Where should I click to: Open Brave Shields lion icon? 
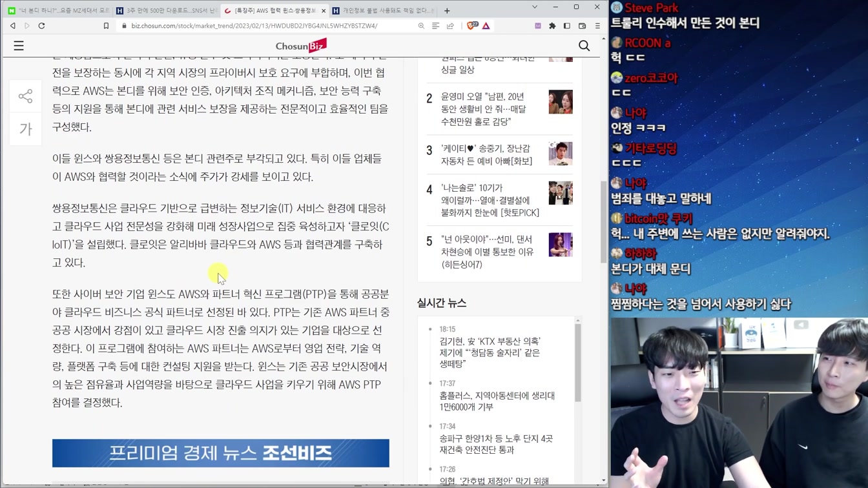coord(471,26)
